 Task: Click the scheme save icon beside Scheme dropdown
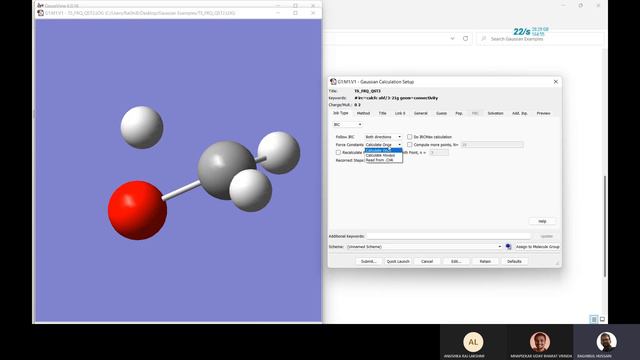508,247
